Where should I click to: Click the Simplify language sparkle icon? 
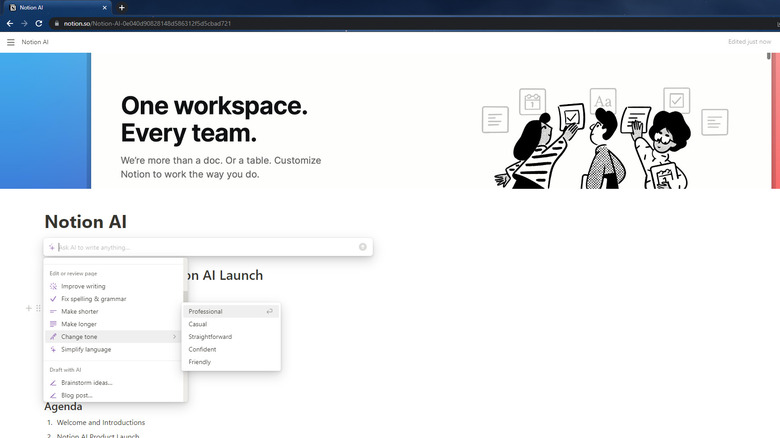point(53,349)
